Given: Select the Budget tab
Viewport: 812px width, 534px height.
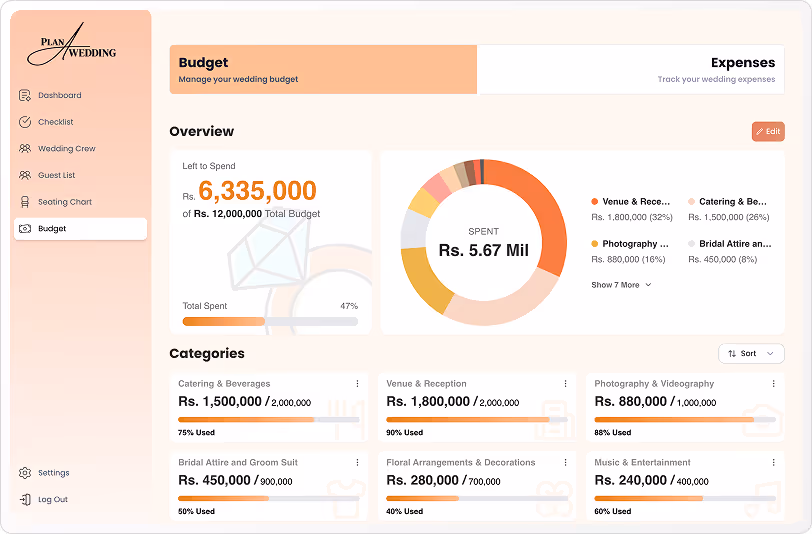Looking at the screenshot, I should click(x=322, y=69).
